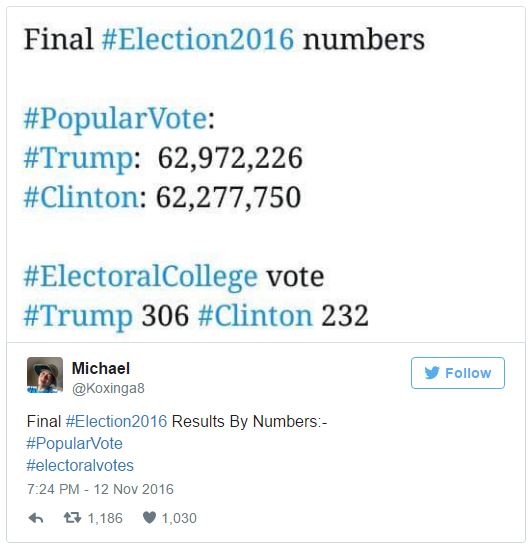Click #Election2016 in the large heading
Image resolution: width=532 pixels, height=547 pixels.
coord(198,39)
